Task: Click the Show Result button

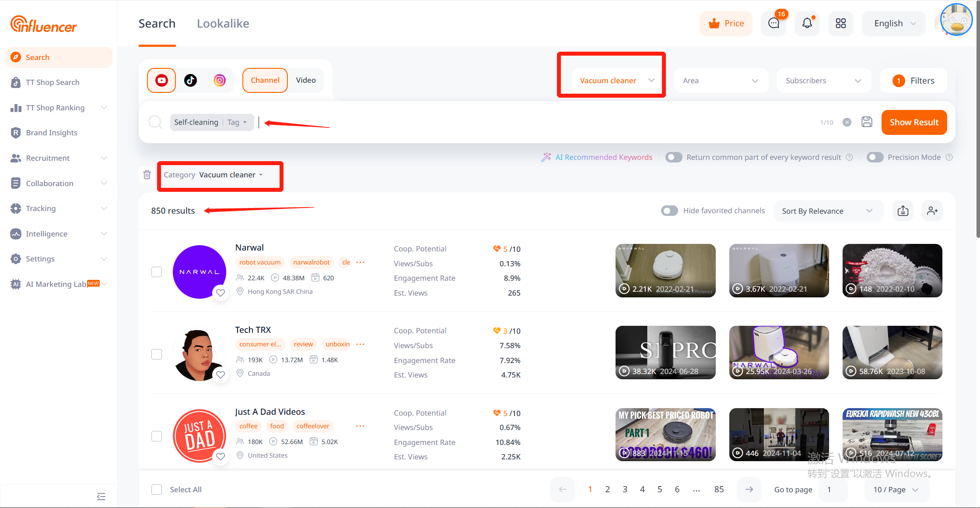Action: pyautogui.click(x=914, y=122)
